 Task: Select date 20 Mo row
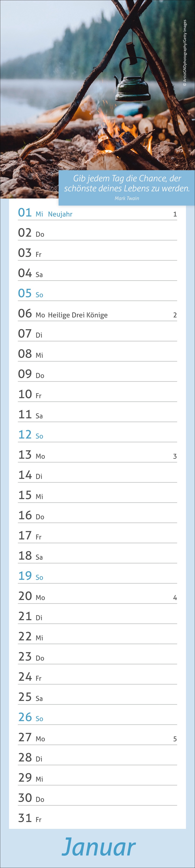[x=97, y=596]
